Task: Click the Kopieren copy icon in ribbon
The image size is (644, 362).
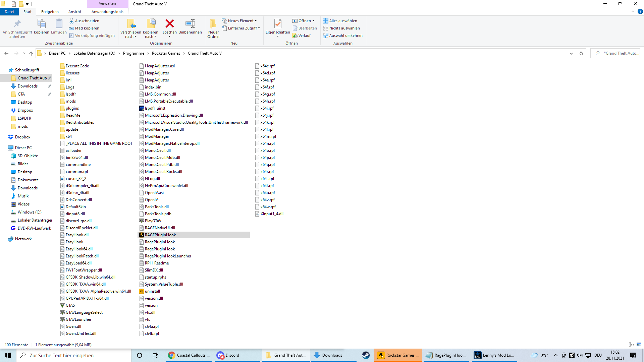Action: click(42, 24)
